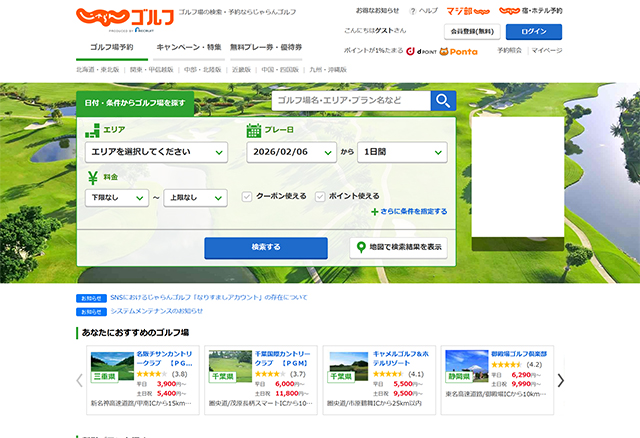Click the blue 検索する button
The height and width of the screenshot is (438, 640).
265,247
